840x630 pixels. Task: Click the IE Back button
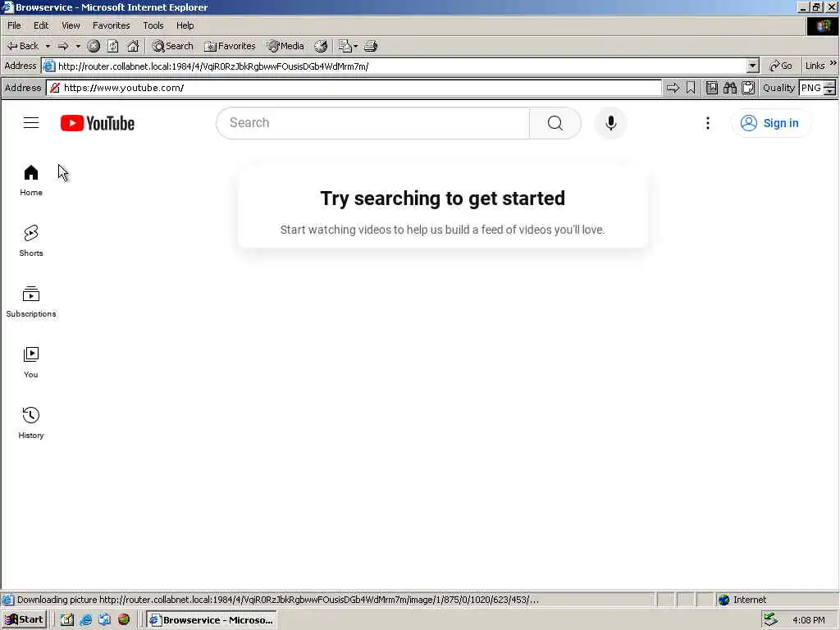coord(22,46)
